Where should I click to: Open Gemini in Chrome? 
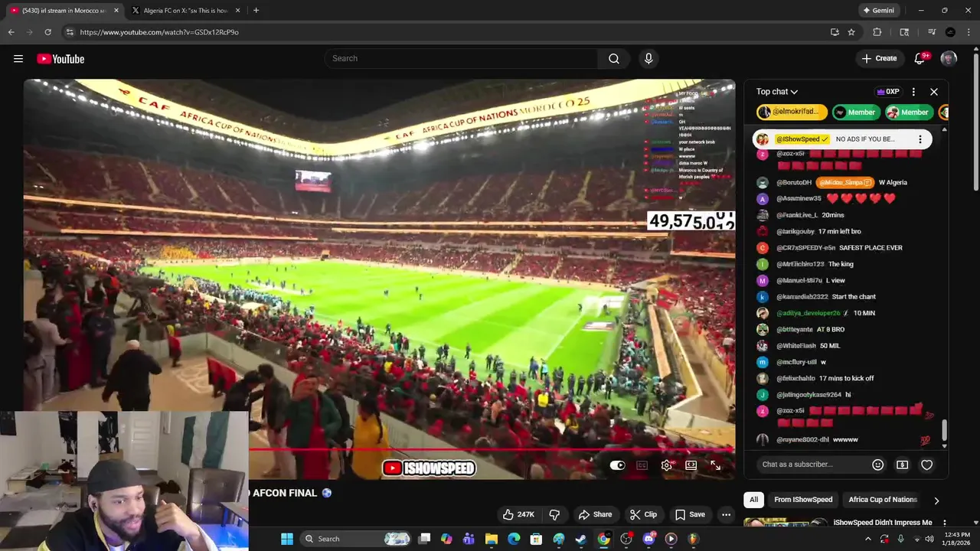coord(878,11)
